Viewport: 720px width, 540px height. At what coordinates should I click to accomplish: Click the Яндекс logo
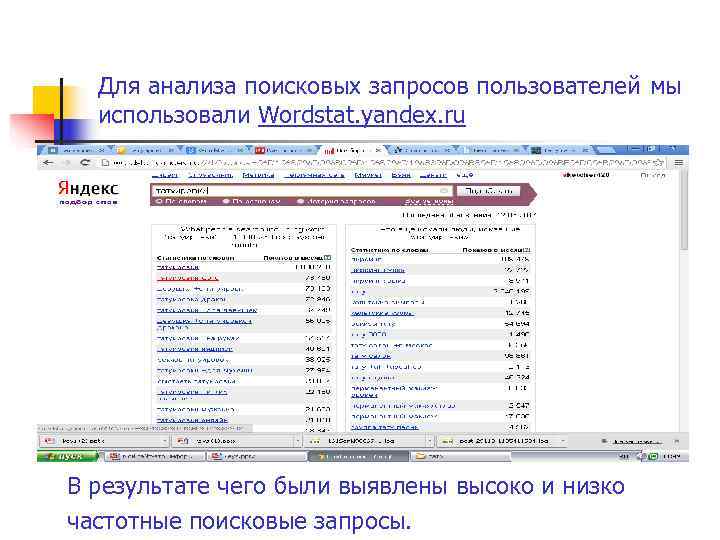click(88, 188)
